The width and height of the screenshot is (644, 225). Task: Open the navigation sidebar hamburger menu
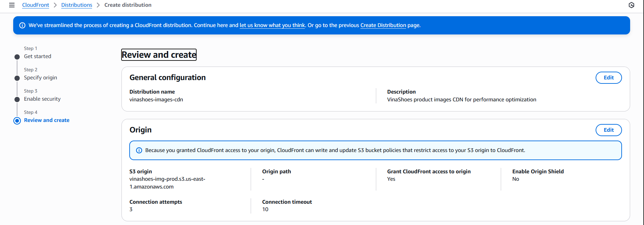point(12,5)
